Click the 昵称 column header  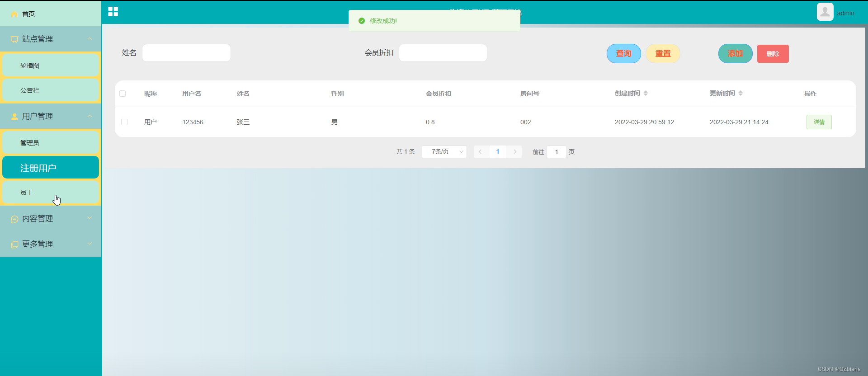pos(151,94)
